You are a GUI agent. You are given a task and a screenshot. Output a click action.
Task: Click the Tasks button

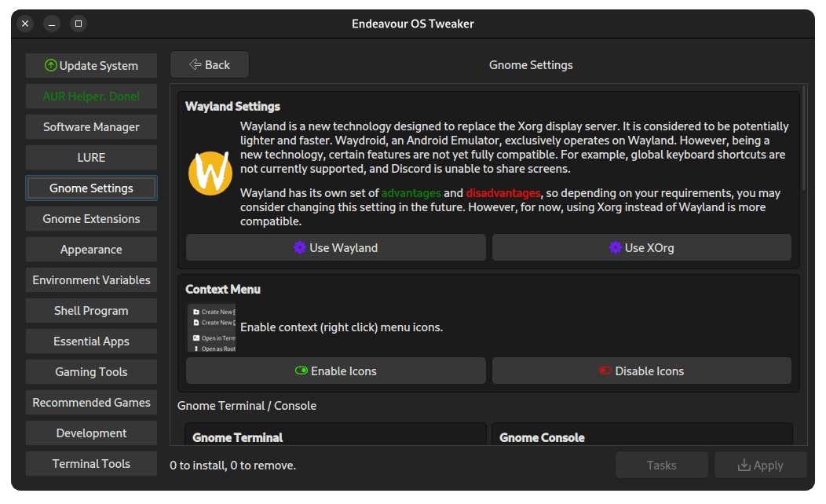[662, 465]
